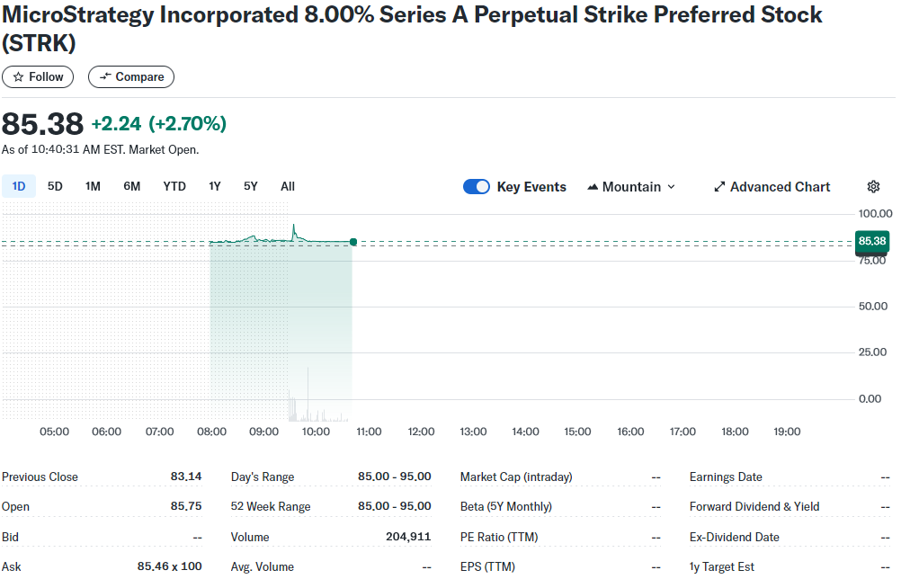
Task: Show the 5Y chart range
Action: tap(251, 186)
